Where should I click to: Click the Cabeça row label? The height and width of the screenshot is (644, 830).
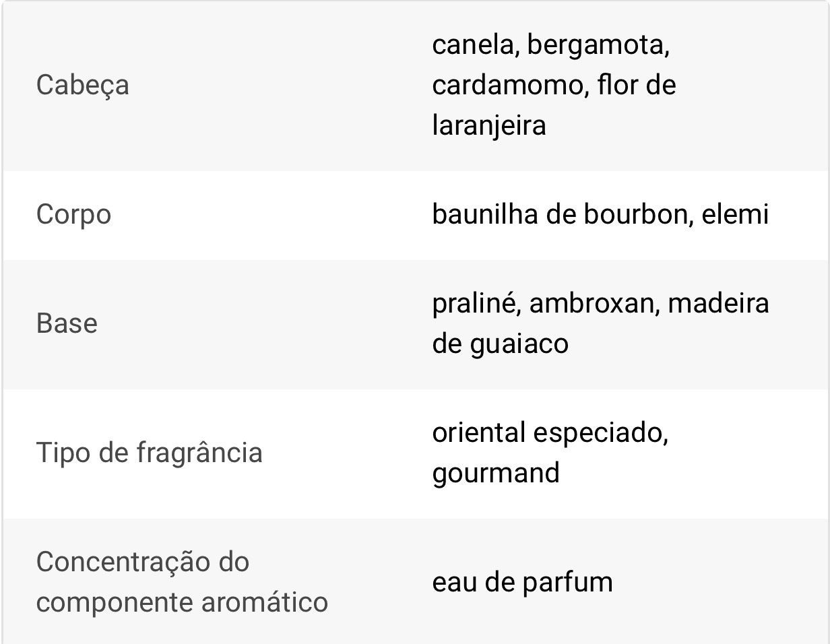click(82, 86)
